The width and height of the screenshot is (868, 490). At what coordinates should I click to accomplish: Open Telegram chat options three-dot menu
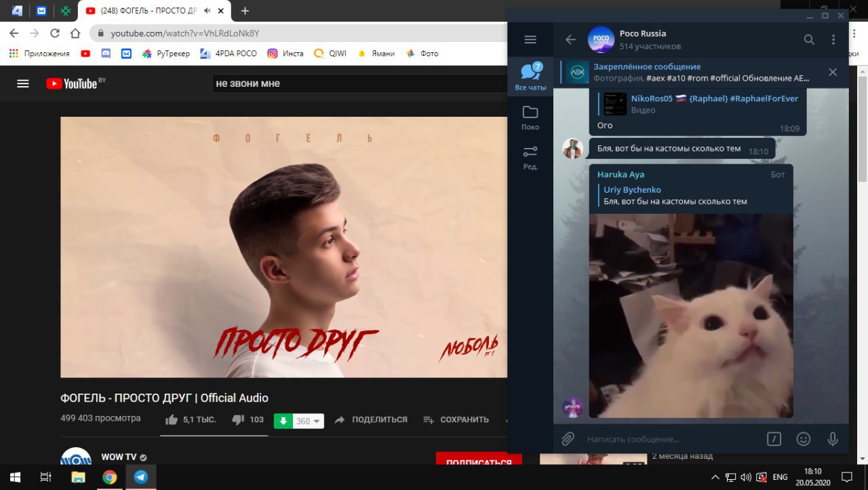click(x=833, y=39)
